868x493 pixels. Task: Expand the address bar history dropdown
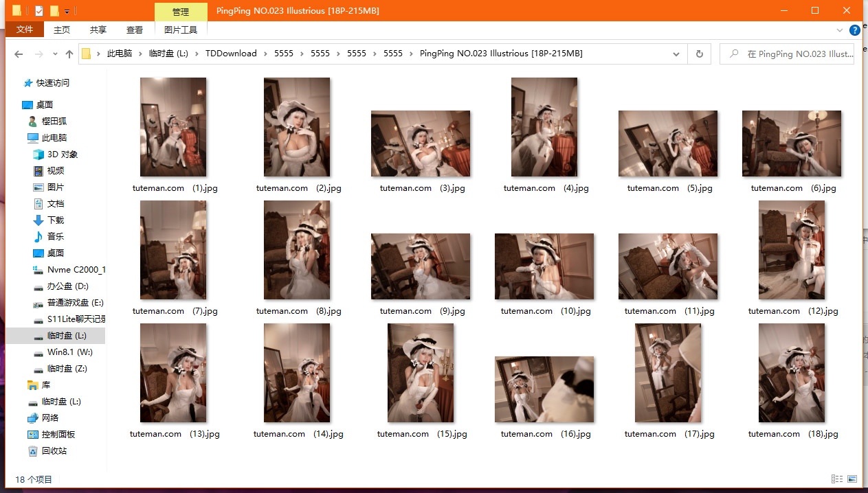[676, 54]
